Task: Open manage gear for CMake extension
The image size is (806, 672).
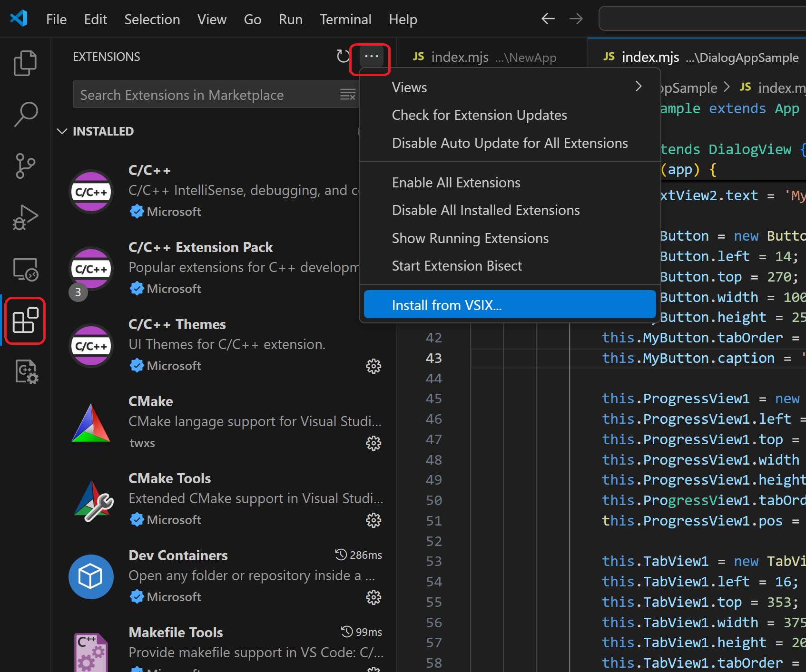Action: 374,443
